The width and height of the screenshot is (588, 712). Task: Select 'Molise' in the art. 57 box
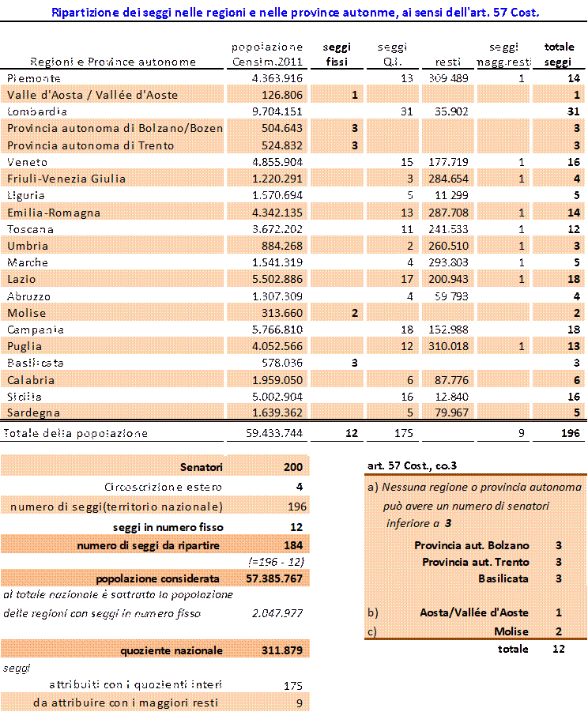(x=511, y=631)
